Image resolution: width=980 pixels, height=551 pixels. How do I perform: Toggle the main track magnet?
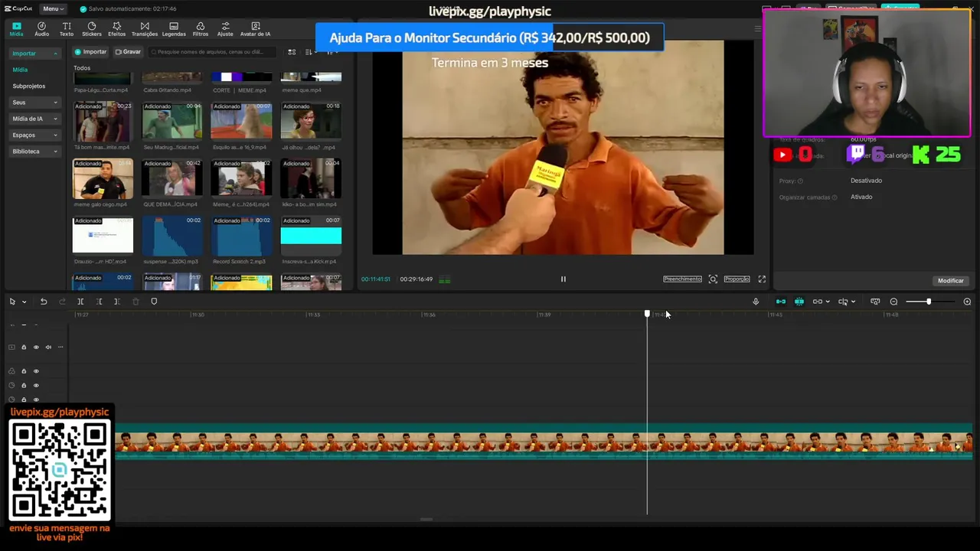coord(781,302)
